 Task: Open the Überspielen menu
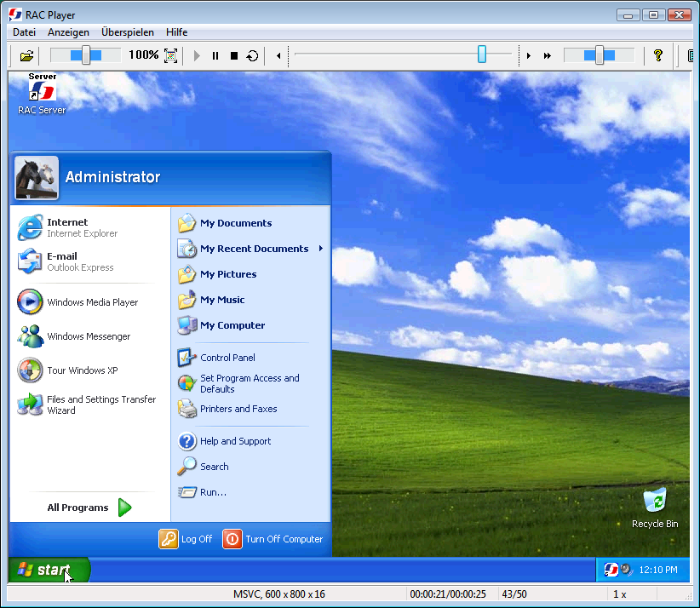tap(128, 32)
